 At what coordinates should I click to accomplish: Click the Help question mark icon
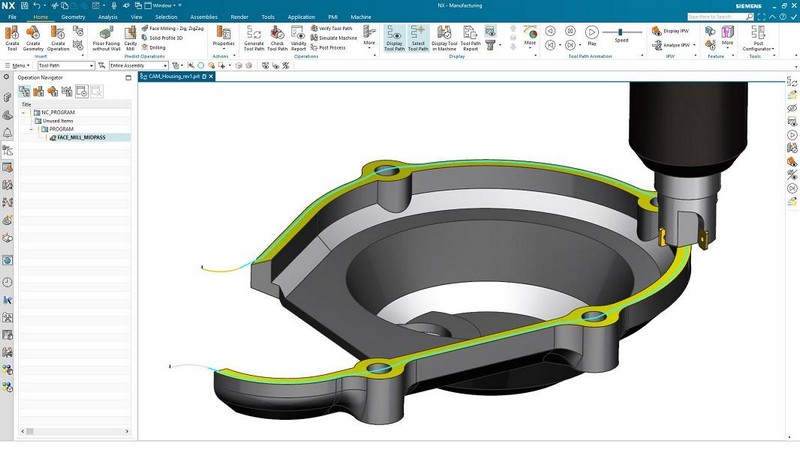(783, 17)
